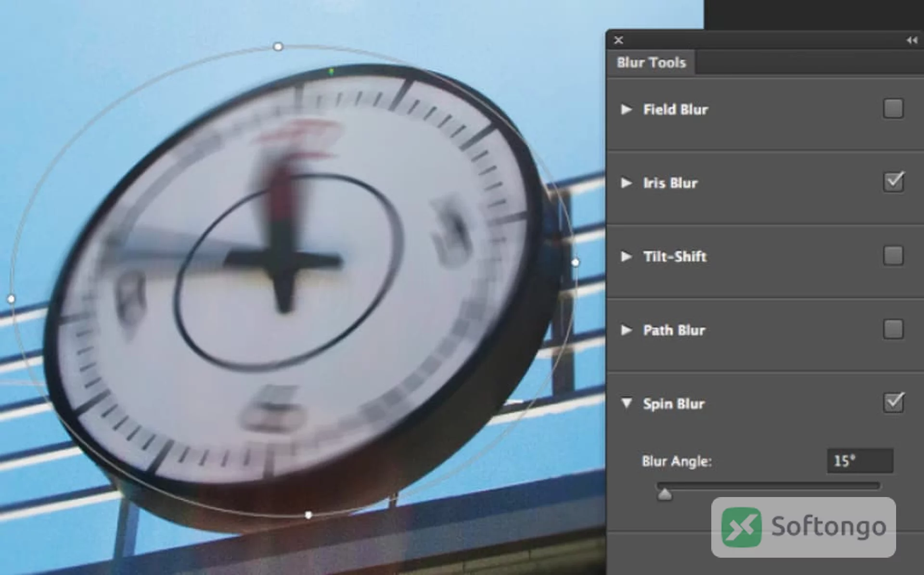Click the right handle of the blur ellipse
This screenshot has height=575, width=924.
(x=576, y=263)
